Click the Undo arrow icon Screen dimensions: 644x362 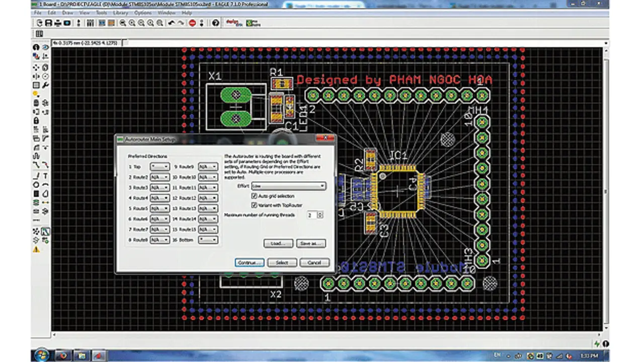172,23
